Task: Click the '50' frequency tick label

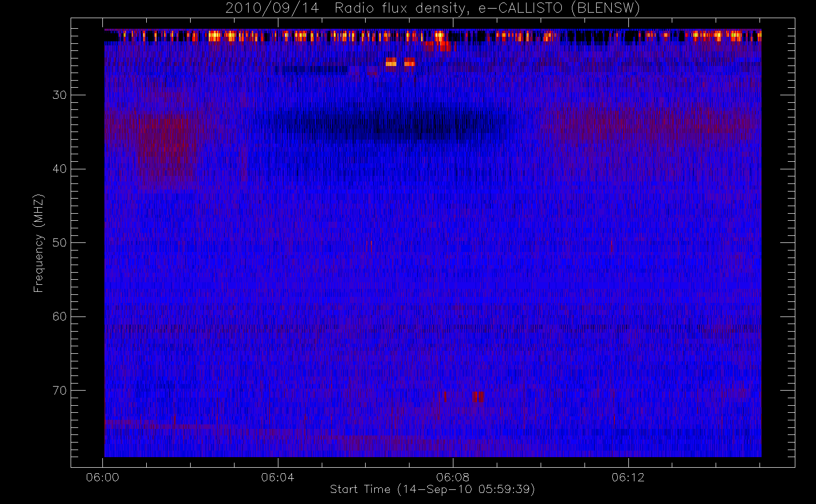Action: point(60,243)
